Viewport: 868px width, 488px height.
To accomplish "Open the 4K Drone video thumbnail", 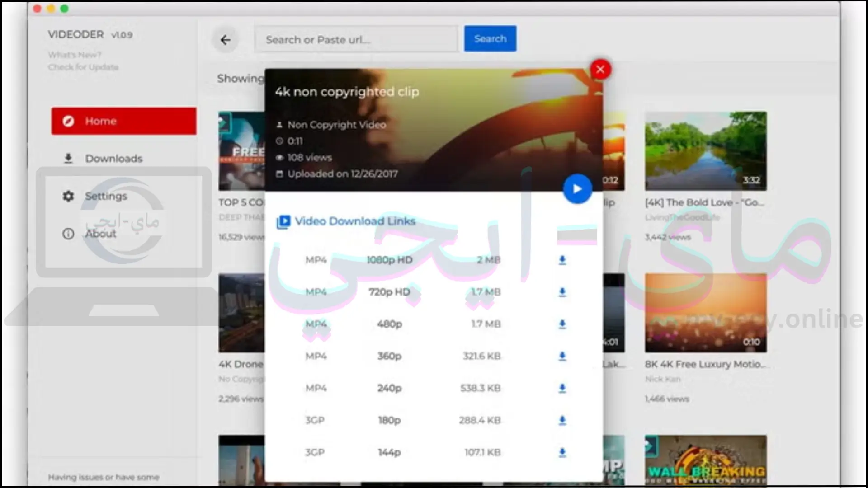I will [242, 313].
